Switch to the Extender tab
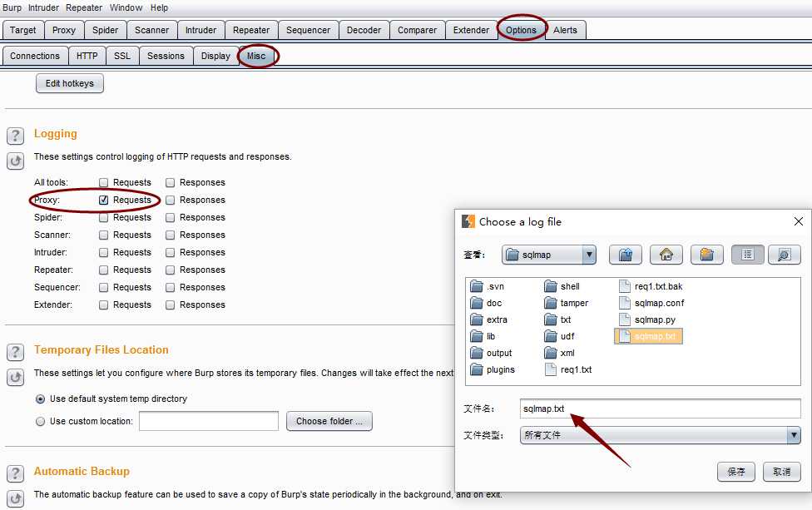 pos(471,30)
